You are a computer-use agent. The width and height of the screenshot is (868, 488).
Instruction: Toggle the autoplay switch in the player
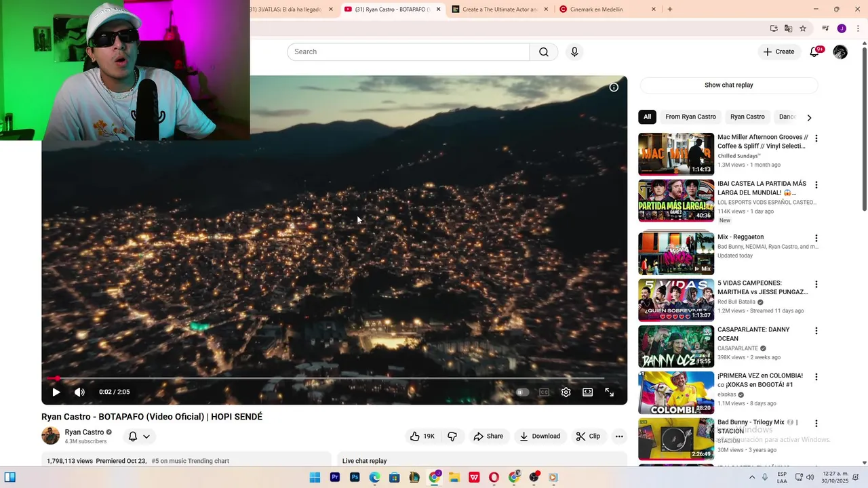point(522,392)
